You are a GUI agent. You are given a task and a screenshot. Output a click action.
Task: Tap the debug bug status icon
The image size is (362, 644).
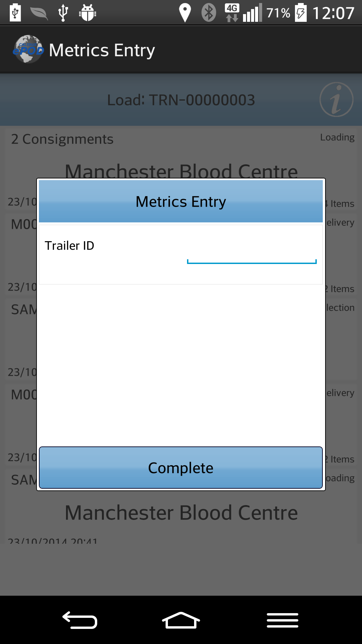point(87,13)
